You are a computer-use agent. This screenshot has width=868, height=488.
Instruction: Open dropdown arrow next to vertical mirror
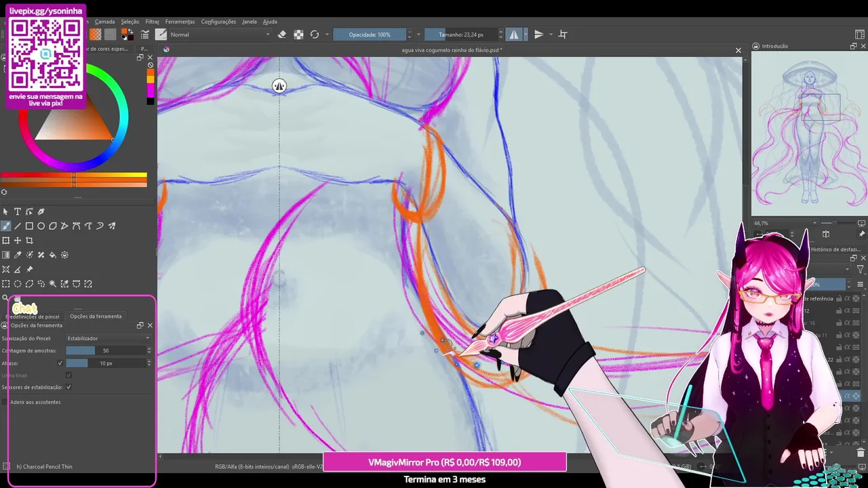[x=551, y=35]
